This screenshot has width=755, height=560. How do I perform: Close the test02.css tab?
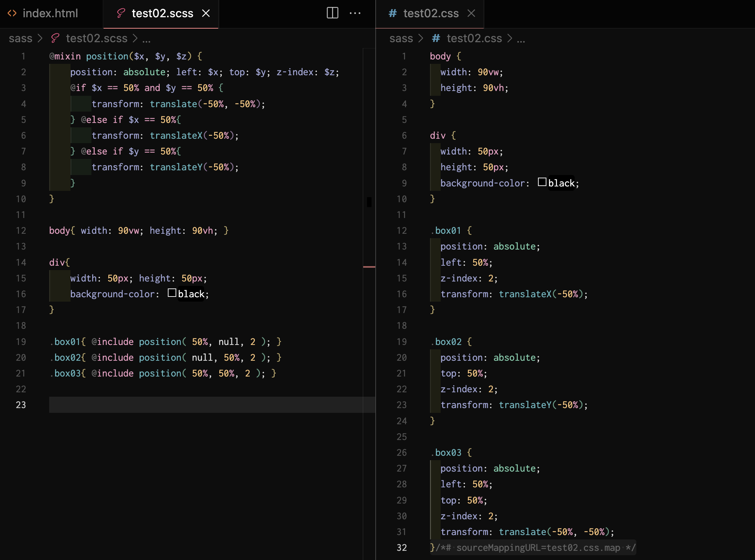click(x=471, y=13)
